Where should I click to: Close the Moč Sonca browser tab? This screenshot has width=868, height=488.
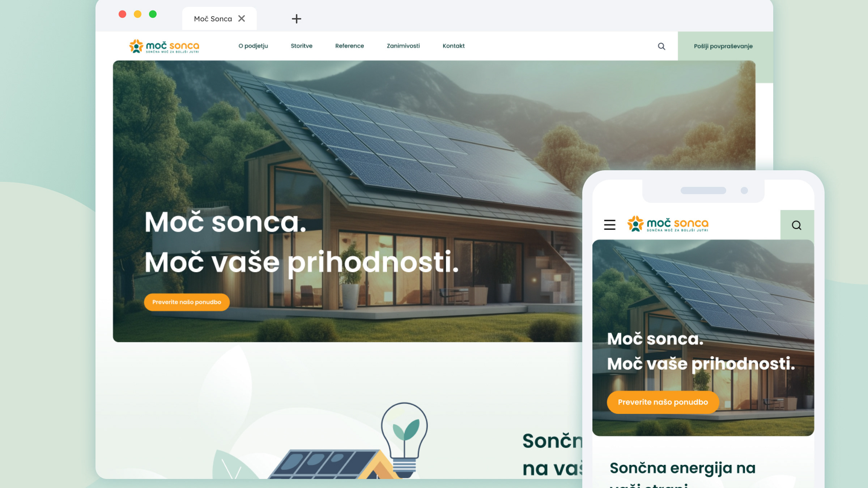tap(242, 18)
